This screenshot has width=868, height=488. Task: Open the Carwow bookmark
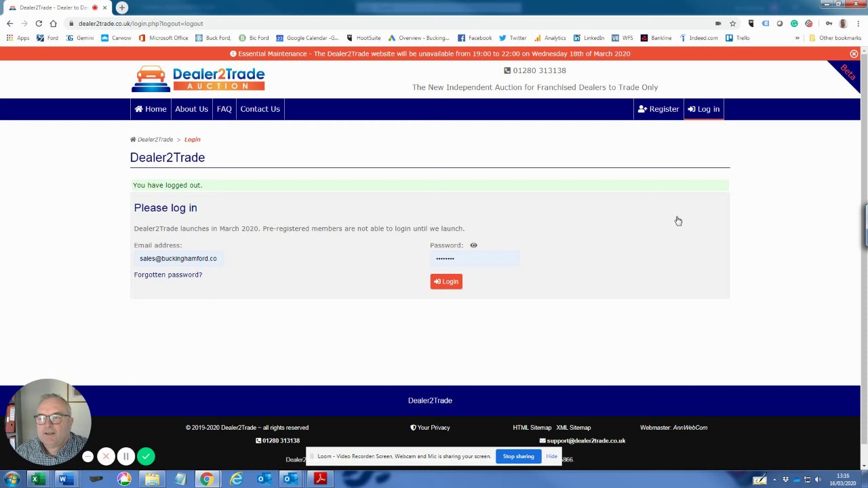point(116,38)
